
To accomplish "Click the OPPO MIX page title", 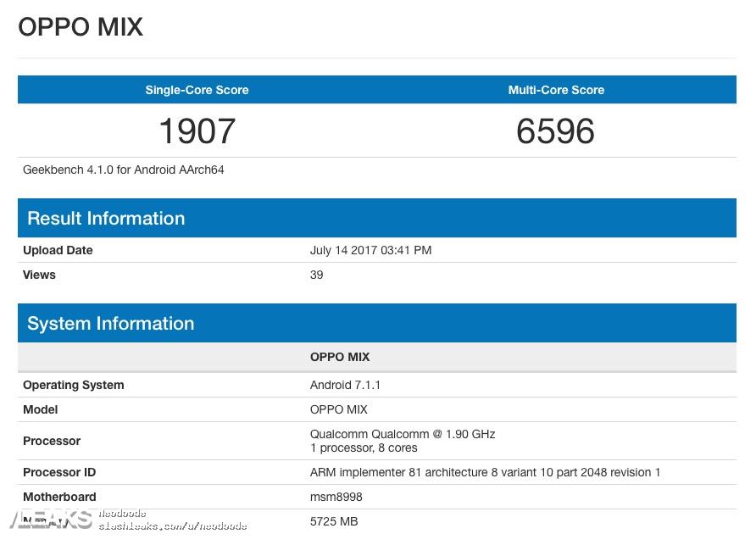I will coord(81,27).
